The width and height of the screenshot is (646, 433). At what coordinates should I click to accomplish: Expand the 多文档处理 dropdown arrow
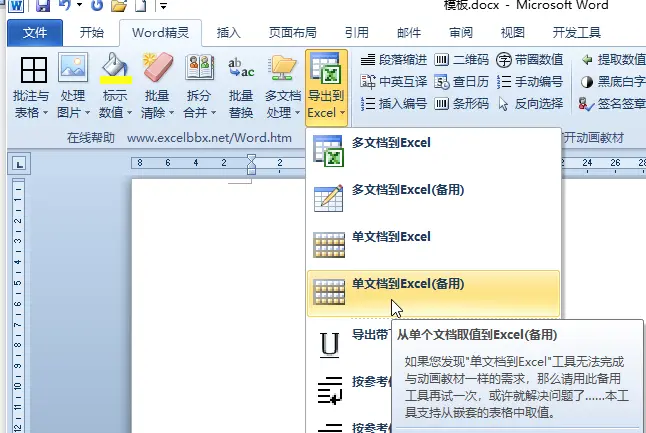pos(297,112)
